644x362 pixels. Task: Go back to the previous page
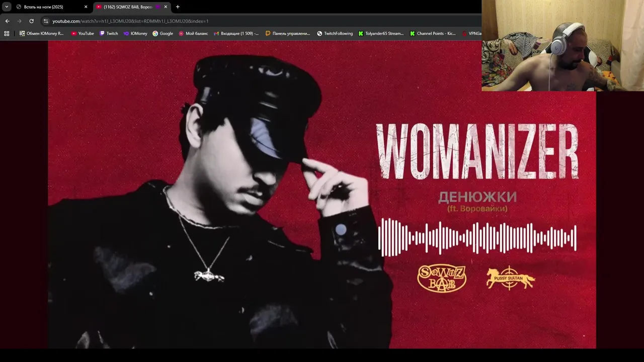pyautogui.click(x=7, y=21)
